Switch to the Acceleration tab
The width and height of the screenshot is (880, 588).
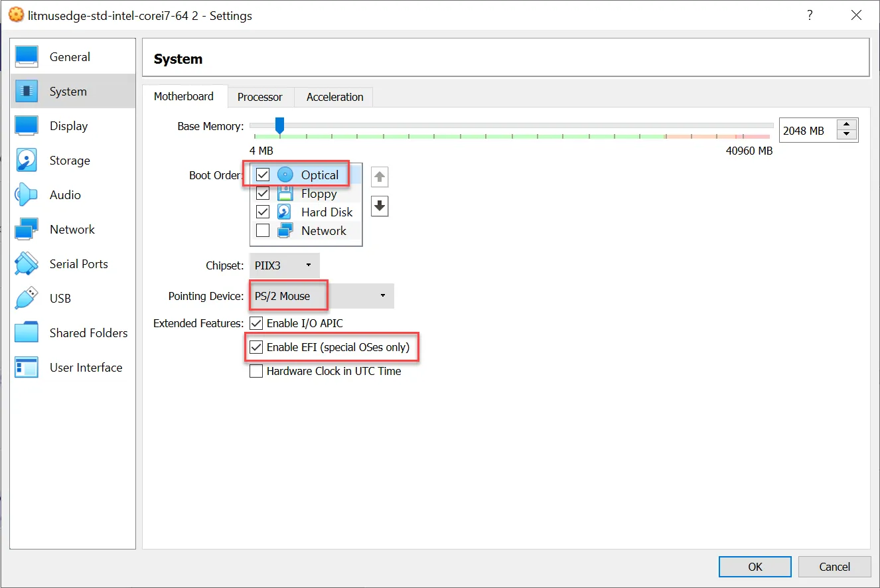click(x=335, y=97)
